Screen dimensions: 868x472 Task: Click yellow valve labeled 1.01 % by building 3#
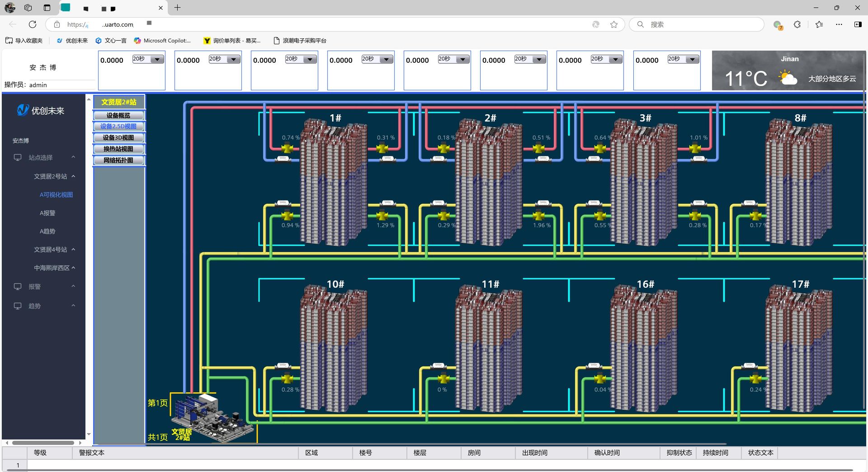point(695,148)
